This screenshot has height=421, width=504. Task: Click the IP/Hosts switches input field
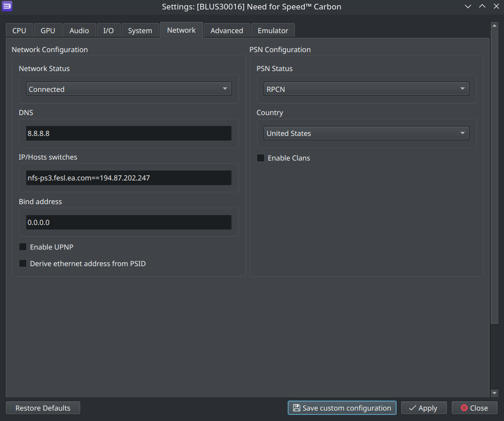point(129,178)
